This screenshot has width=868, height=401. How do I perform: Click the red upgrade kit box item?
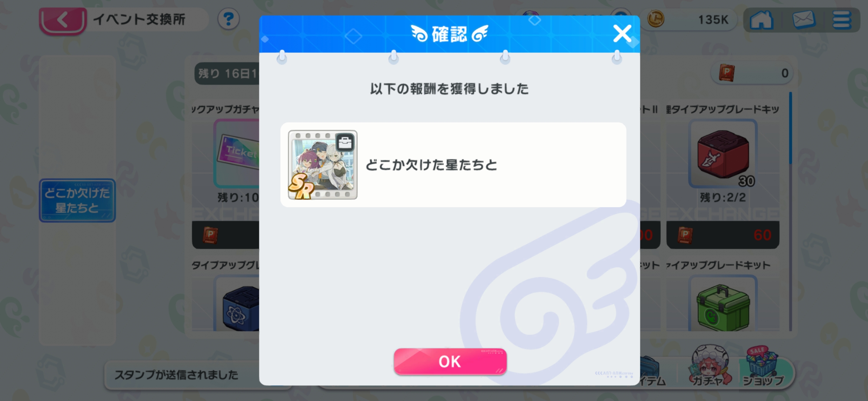723,154
